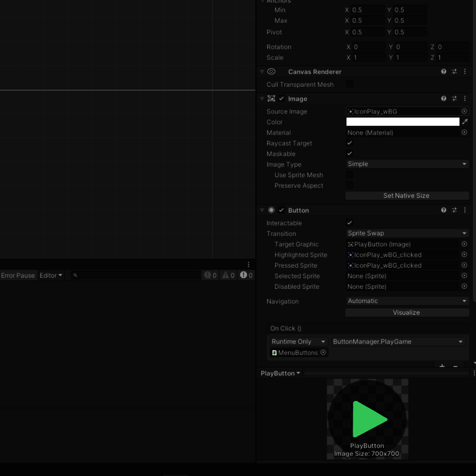
Task: Open presets icon on Button component
Action: tap(454, 210)
